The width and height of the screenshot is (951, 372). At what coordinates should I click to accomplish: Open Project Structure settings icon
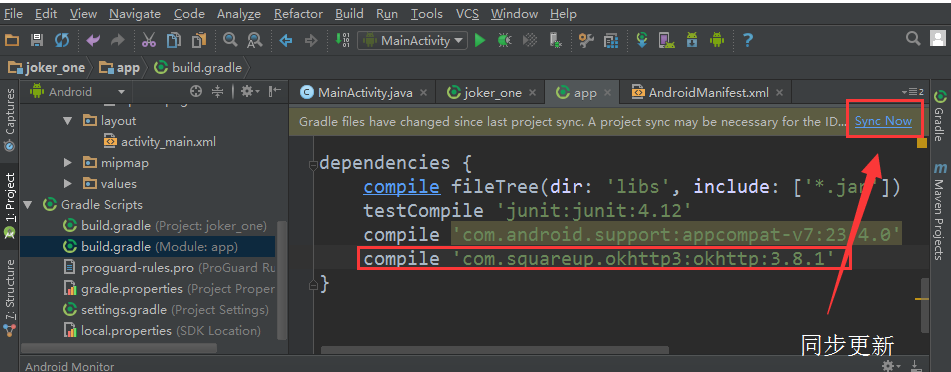coord(585,40)
